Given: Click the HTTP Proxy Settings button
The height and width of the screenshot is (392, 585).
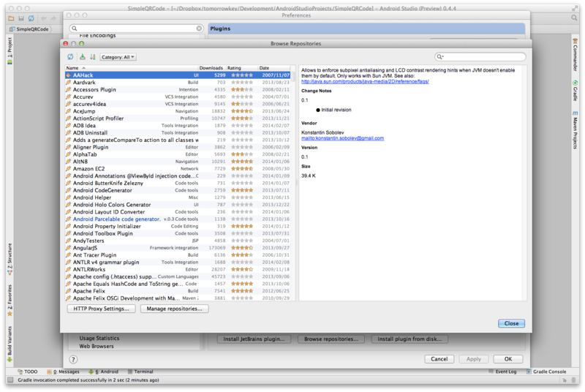Looking at the screenshot, I should coord(101,309).
